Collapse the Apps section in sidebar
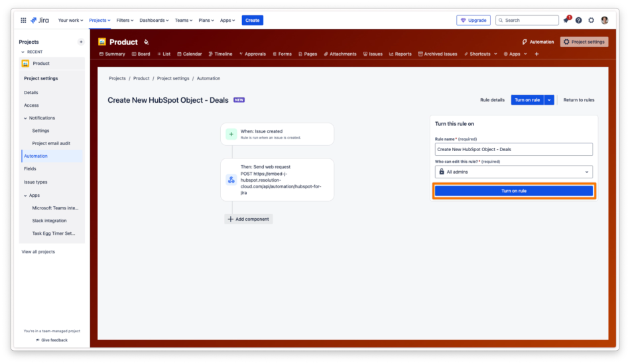Viewport: 630px width, 364px height. point(25,196)
